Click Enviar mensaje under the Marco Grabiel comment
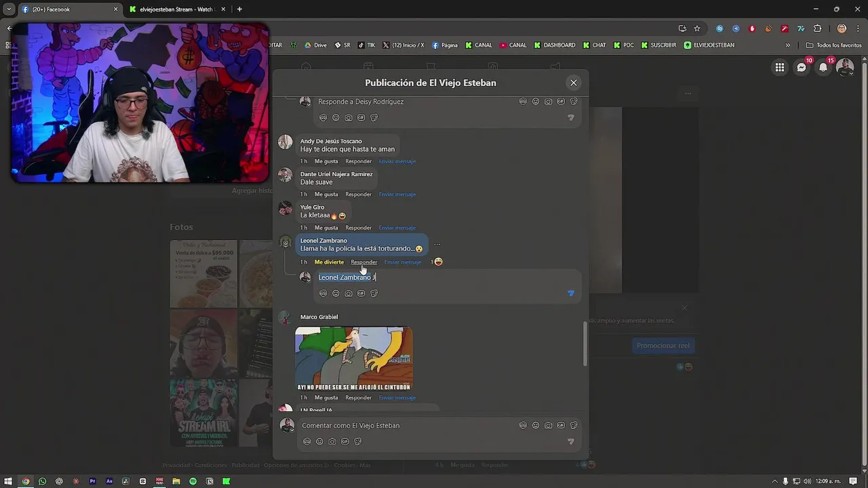 tap(397, 398)
